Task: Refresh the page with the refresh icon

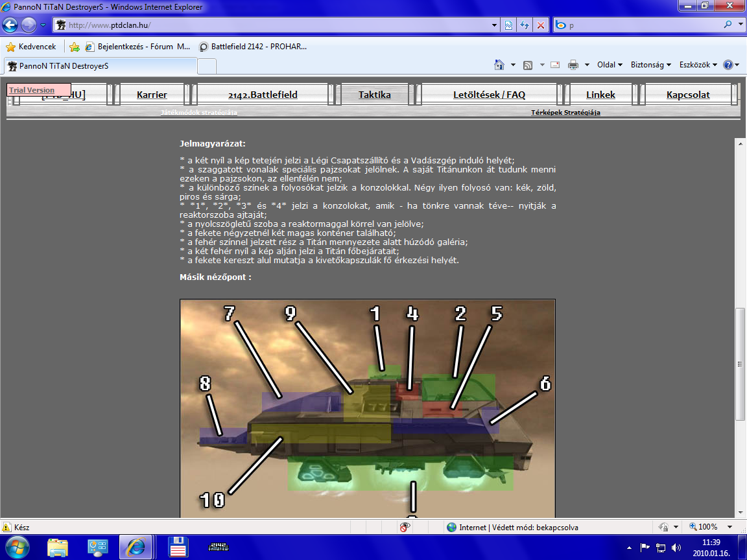Action: tap(525, 25)
